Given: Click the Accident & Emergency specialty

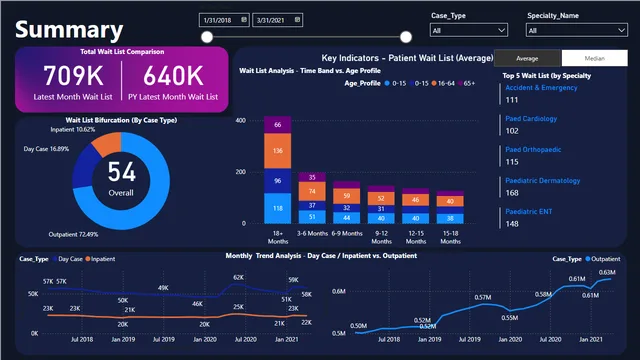Looking at the screenshot, I should pyautogui.click(x=541, y=88).
